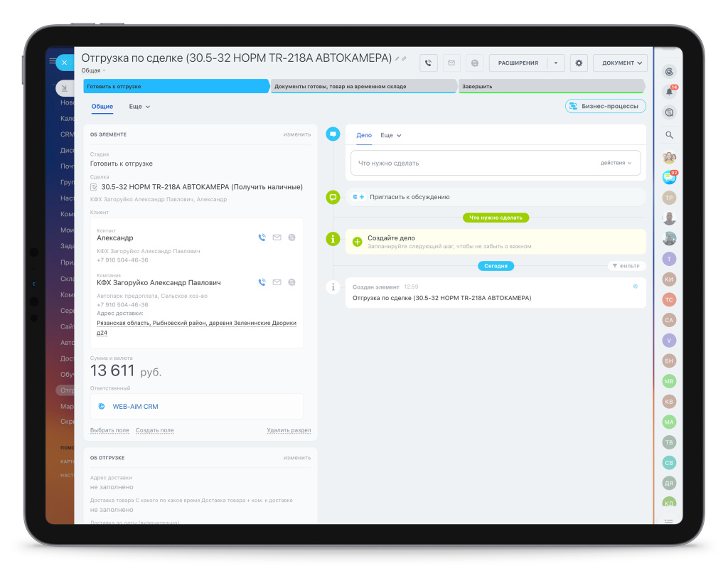Open the КИ user avatar in sidebar
Screen dimensions: 728x571
pyautogui.click(x=669, y=279)
